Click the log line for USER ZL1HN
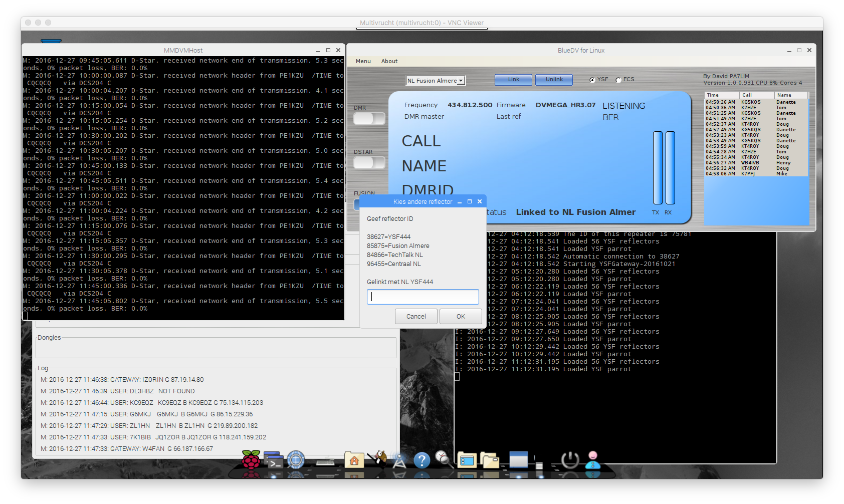Screen dimensions: 844x504 [x=149, y=426]
